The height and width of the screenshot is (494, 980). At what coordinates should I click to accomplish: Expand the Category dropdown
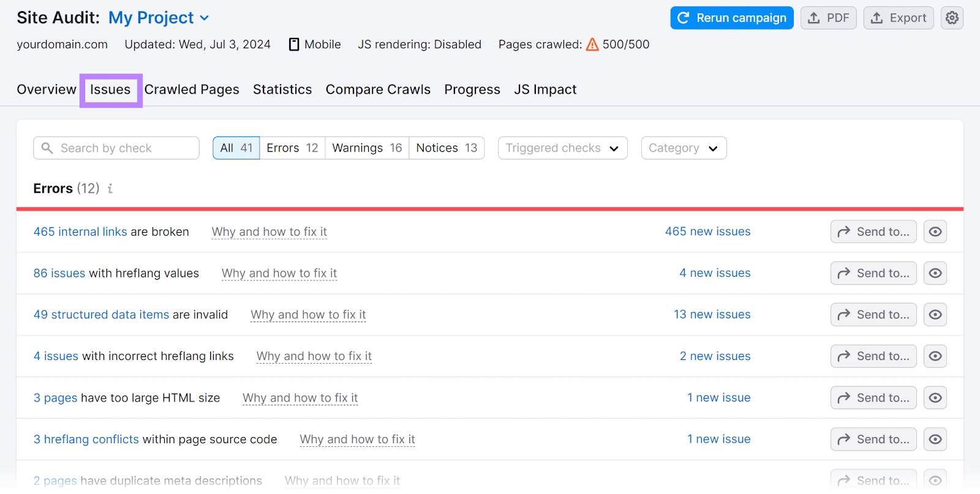pos(683,148)
